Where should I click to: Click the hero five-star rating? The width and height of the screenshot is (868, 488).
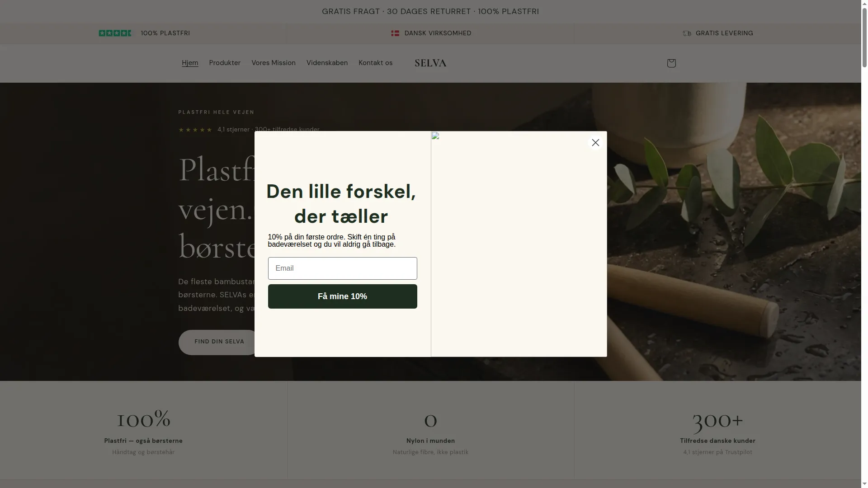tap(195, 130)
